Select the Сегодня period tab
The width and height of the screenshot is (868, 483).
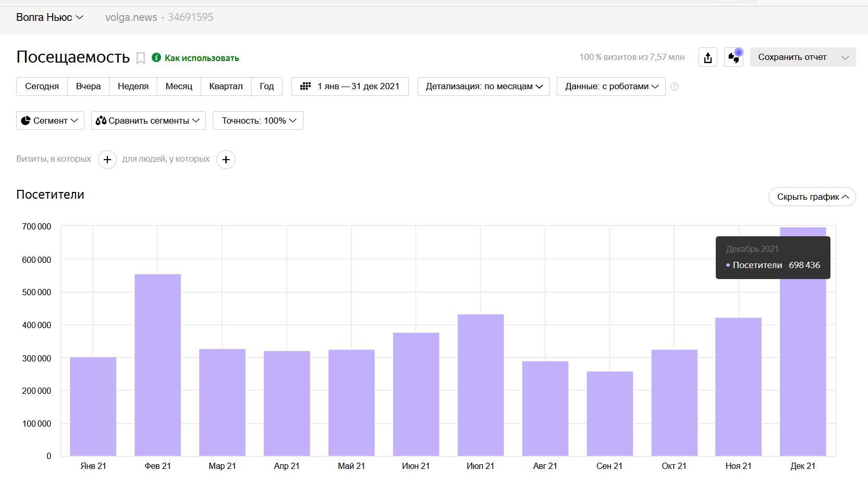click(x=42, y=87)
